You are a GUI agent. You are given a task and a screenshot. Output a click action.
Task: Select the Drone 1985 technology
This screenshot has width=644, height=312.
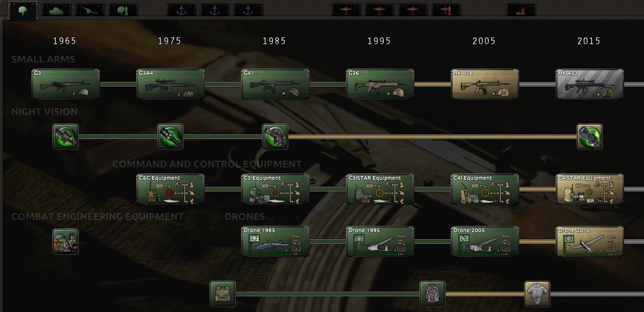275,242
